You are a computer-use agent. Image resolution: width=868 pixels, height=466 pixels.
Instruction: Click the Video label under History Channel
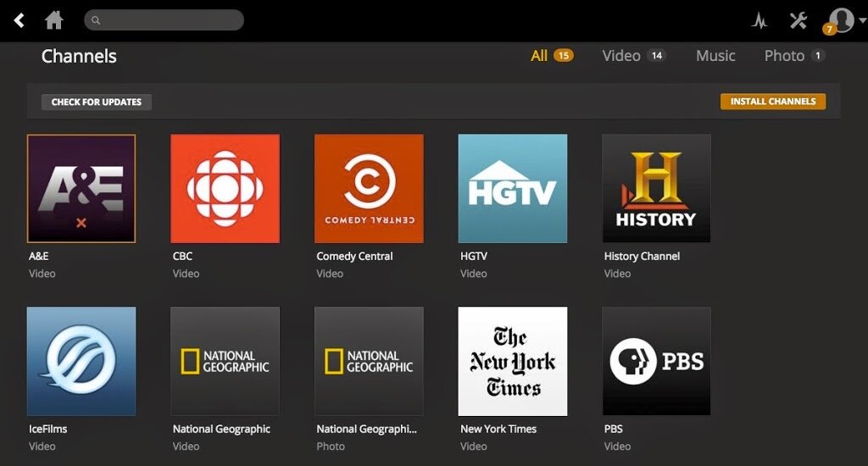(617, 274)
